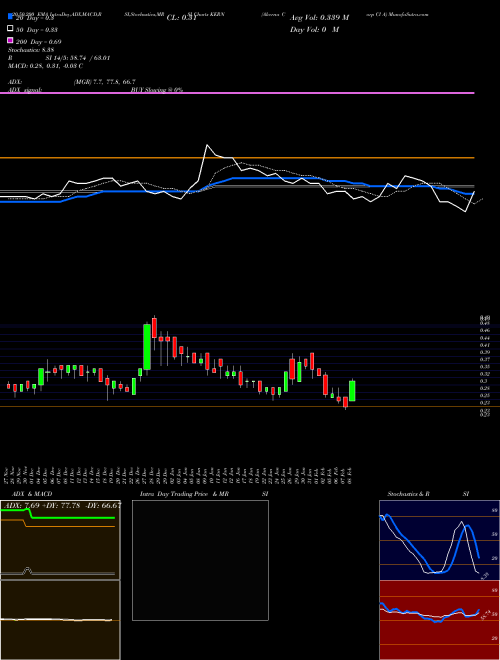
Task: Click the 'MACD: 0.28, 0.31, -0.03 C' line
Action: pos(45,66)
